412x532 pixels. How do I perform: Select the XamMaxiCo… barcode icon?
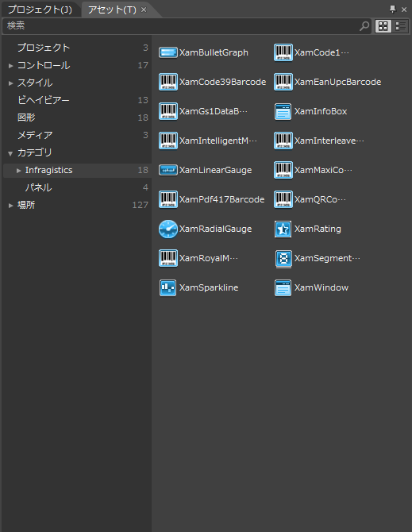click(283, 170)
